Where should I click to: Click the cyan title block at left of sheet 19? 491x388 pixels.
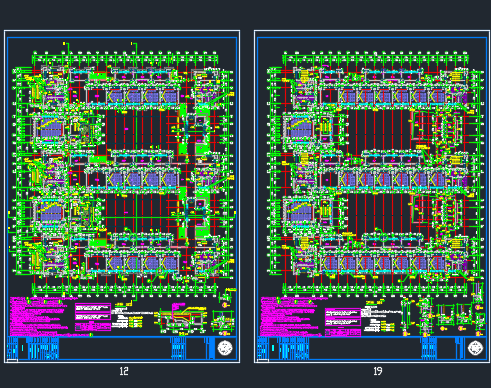pos(283,348)
